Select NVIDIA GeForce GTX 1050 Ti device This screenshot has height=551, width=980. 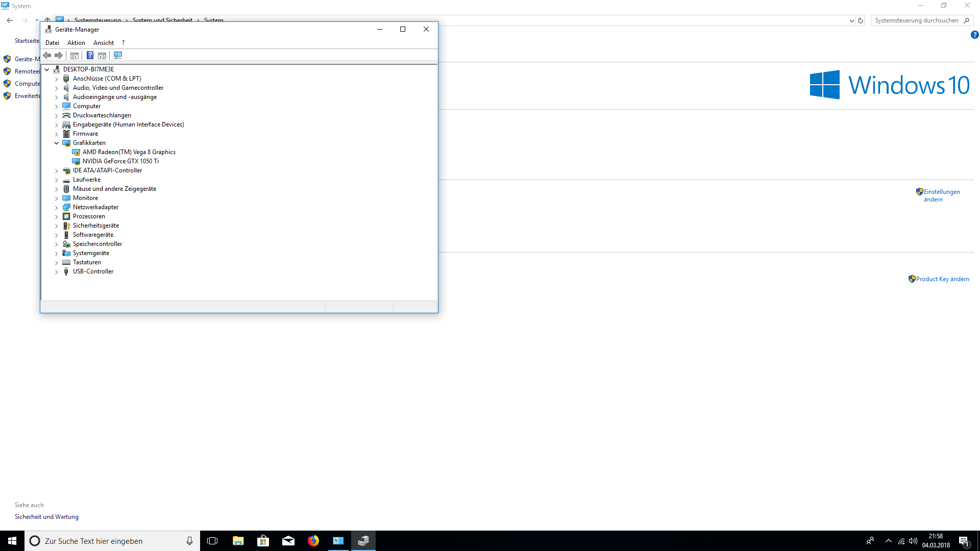pos(120,161)
